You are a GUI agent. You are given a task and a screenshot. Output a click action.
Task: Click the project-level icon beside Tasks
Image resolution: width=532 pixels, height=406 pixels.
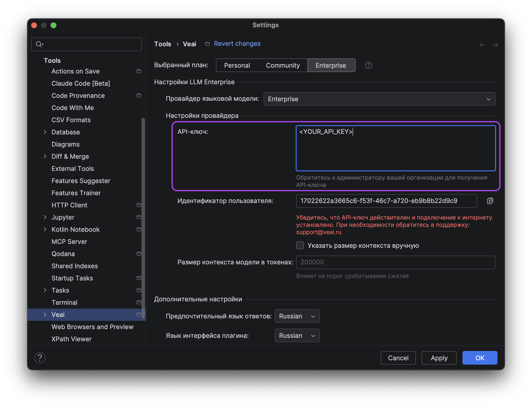click(x=139, y=290)
